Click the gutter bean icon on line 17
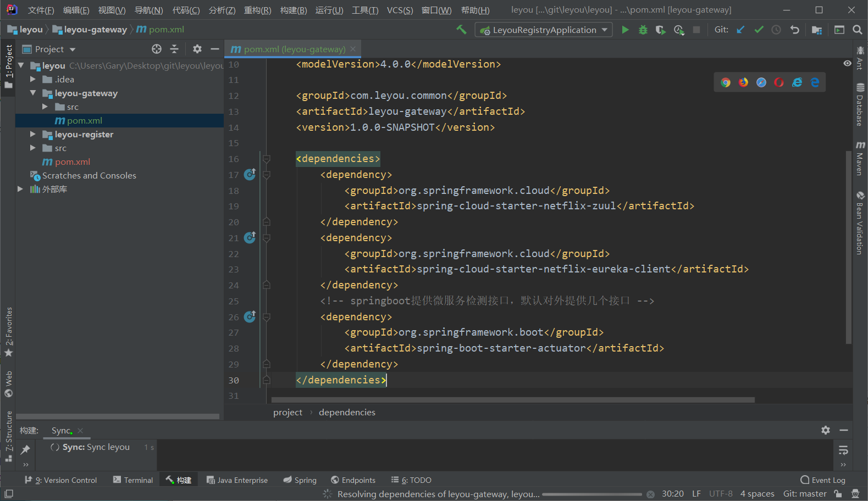 pos(250,174)
